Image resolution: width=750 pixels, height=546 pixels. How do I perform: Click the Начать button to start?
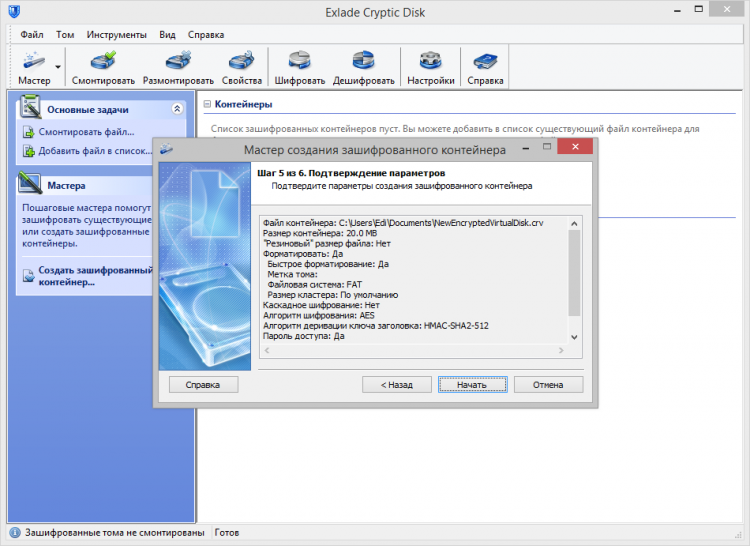point(472,384)
